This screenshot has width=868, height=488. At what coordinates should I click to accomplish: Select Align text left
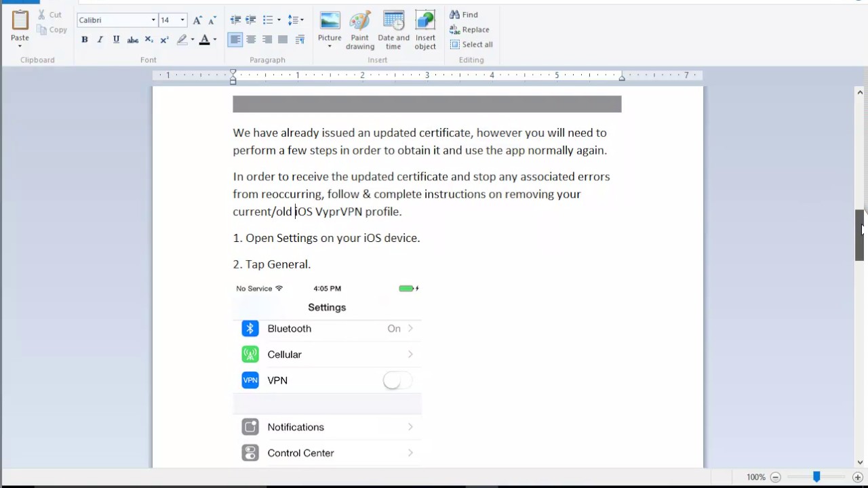pyautogui.click(x=235, y=40)
